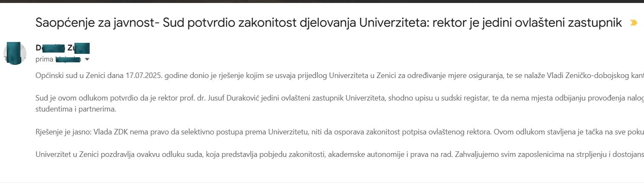Click the "prima" recipient line text
The height and width of the screenshot is (187, 644).
(x=44, y=59)
